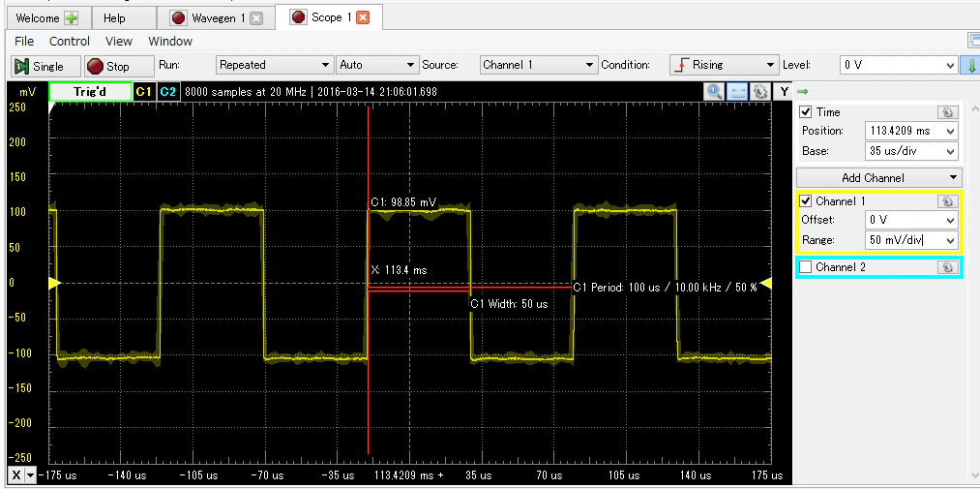Open the View menu
This screenshot has height=489, width=980.
119,42
